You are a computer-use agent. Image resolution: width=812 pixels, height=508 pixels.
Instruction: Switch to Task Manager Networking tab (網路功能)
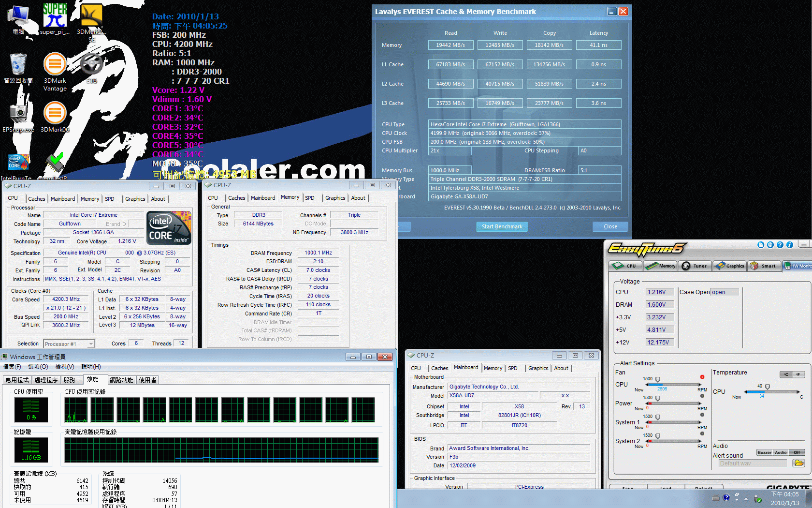click(121, 380)
